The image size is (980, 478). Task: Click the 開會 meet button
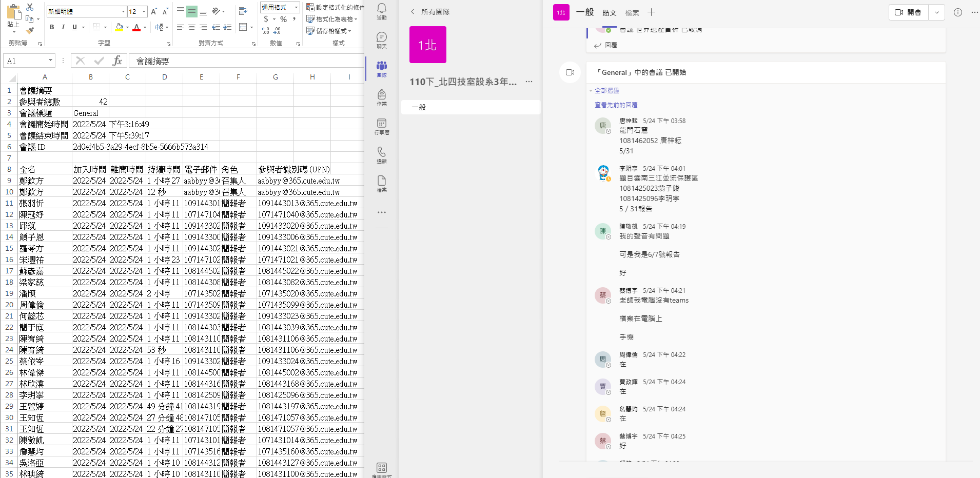(908, 12)
